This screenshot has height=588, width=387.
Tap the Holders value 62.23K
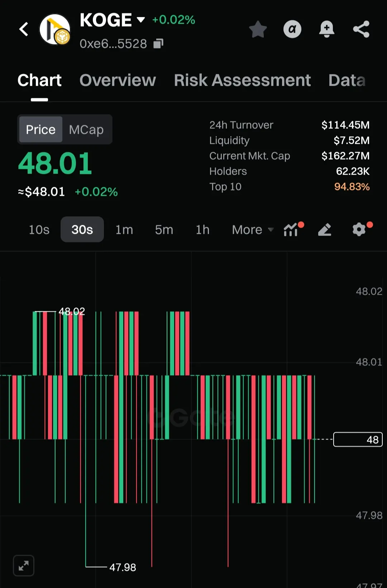click(x=353, y=171)
